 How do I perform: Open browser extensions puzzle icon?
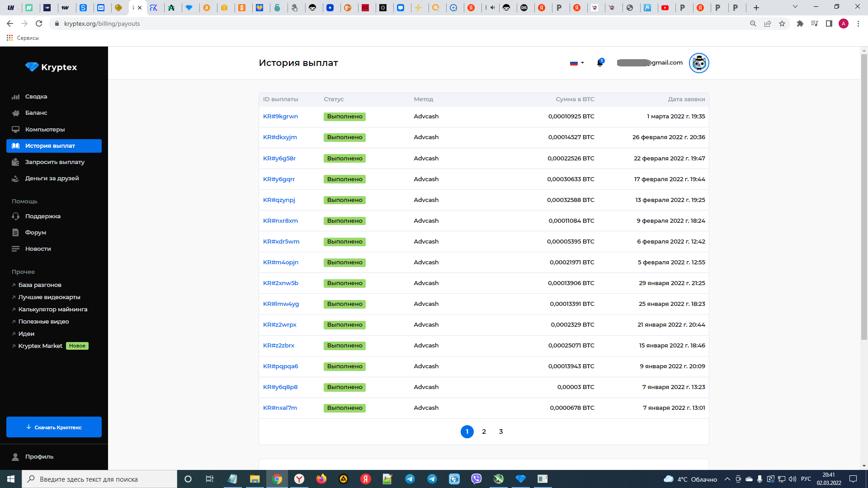pyautogui.click(x=800, y=23)
